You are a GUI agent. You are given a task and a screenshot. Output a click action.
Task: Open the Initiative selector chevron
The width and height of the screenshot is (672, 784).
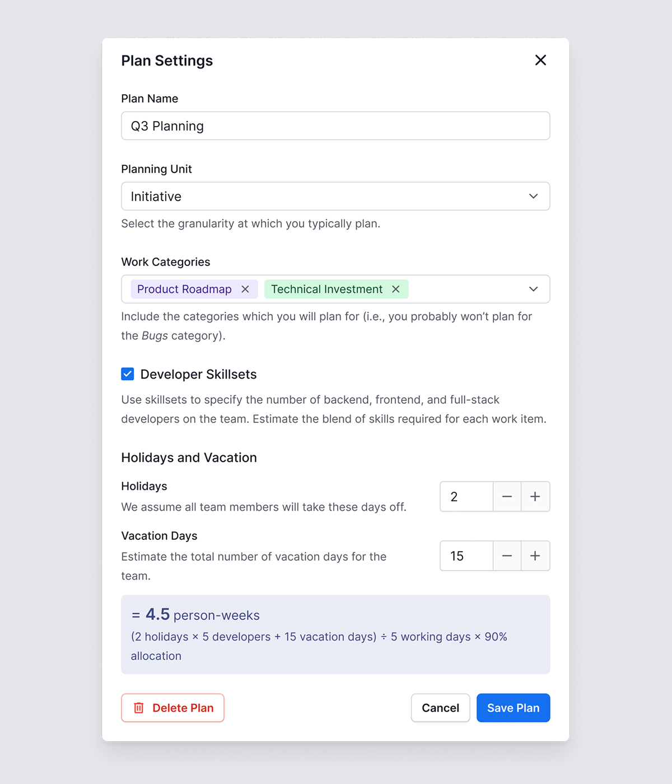pyautogui.click(x=533, y=196)
